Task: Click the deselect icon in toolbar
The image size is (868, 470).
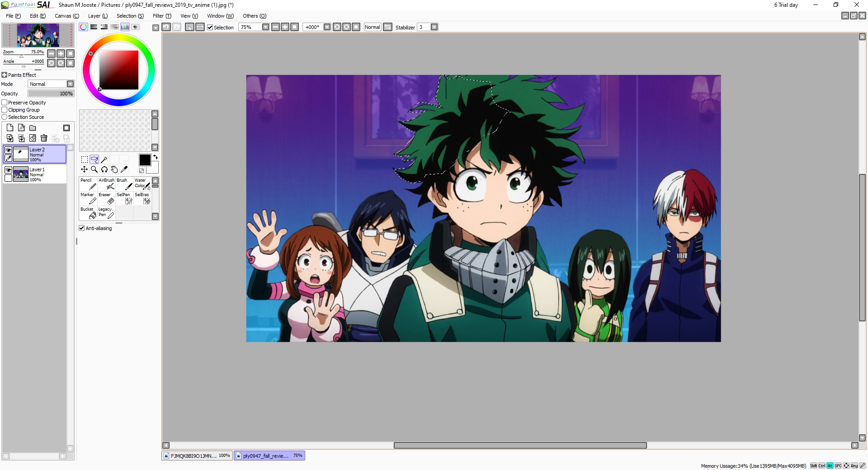Action: 189,27
